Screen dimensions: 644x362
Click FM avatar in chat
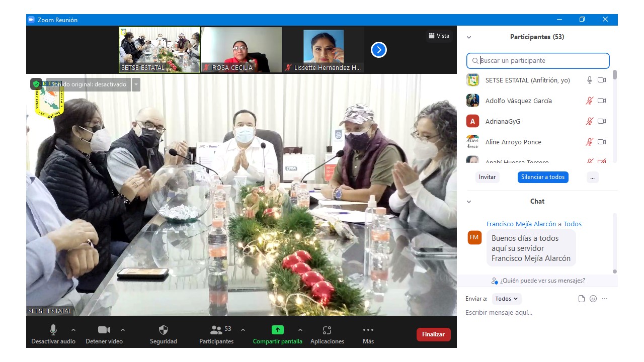click(x=474, y=237)
